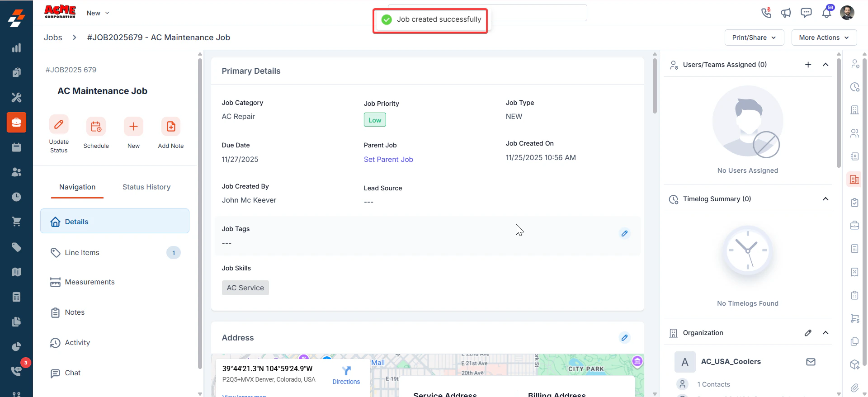Email AC_USA_Coolers via envelope icon
Screen dimensions: 868x397
point(811,362)
